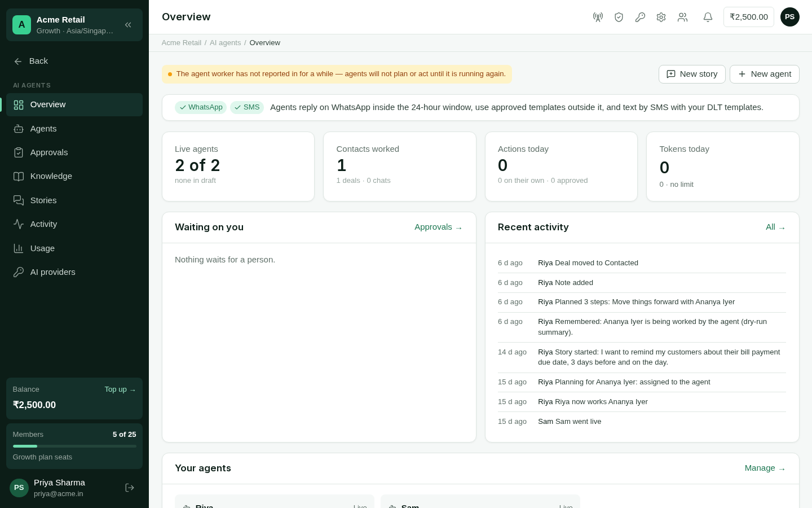Collapse the sidebar with the double-chevron icon
This screenshot has height=508, width=812.
click(x=128, y=25)
